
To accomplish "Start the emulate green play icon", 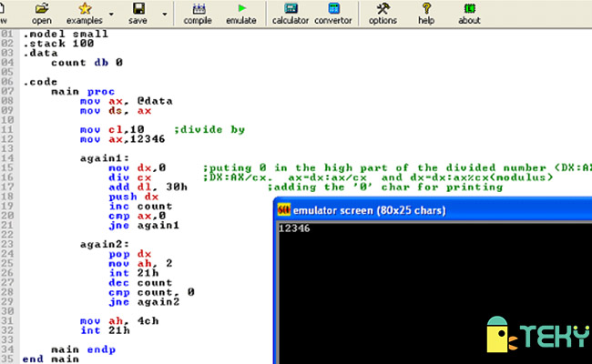I will pos(241,8).
